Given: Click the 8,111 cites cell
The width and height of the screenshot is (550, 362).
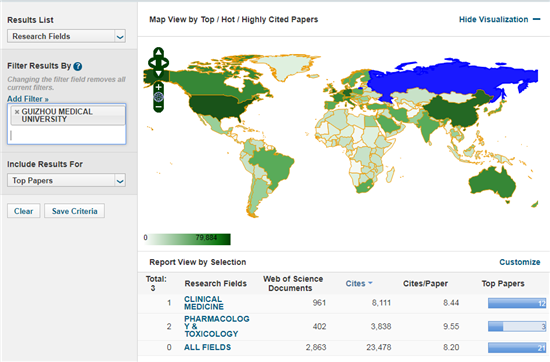Looking at the screenshot, I should pos(381,303).
